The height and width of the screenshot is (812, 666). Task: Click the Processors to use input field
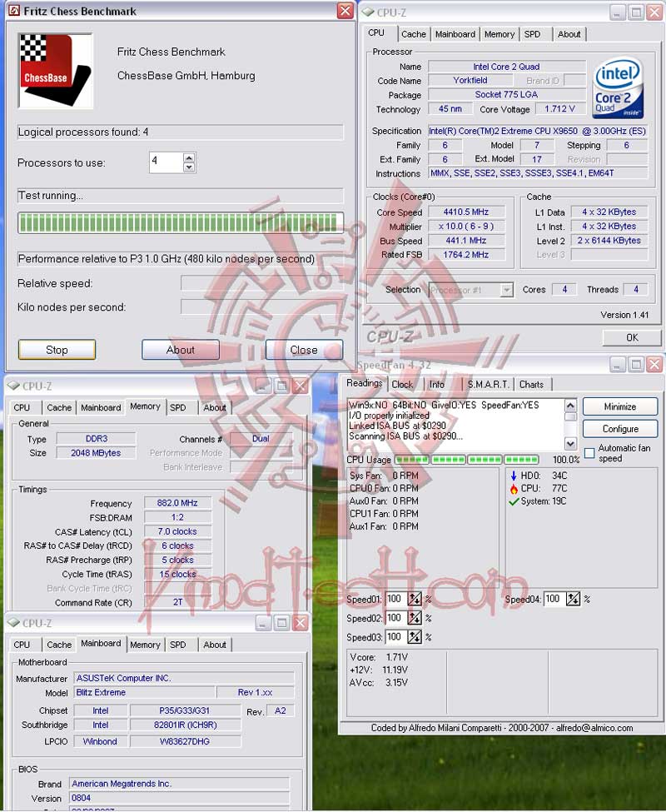[x=166, y=162]
